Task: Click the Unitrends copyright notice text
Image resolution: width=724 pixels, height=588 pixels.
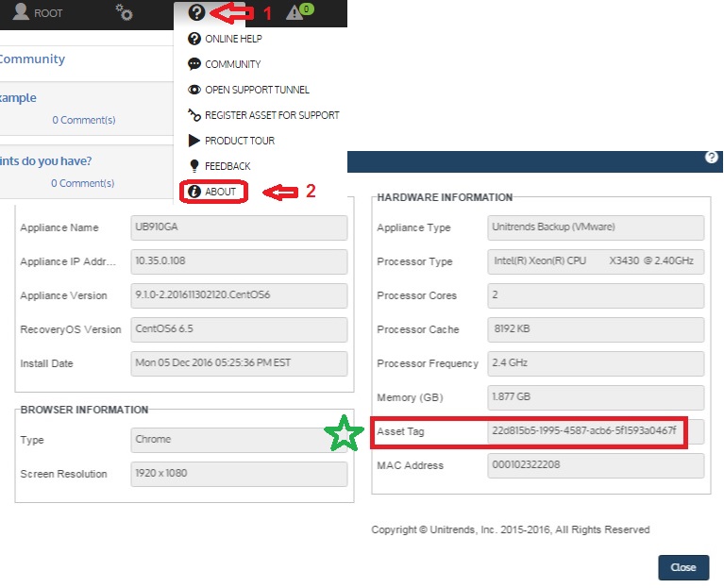Action: click(511, 529)
